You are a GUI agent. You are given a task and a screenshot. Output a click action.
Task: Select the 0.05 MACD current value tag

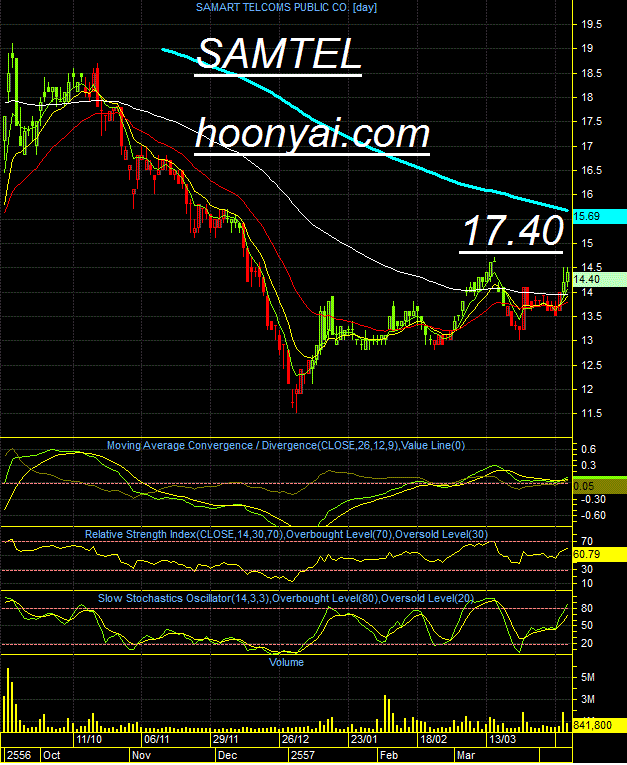(x=600, y=486)
